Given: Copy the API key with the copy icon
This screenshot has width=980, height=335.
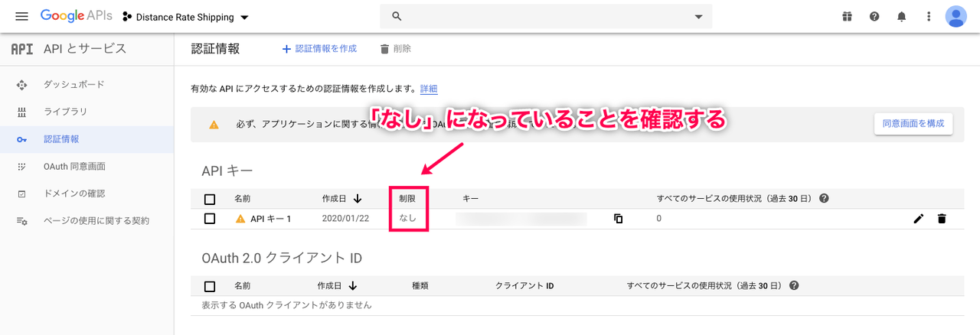Looking at the screenshot, I should [x=618, y=219].
